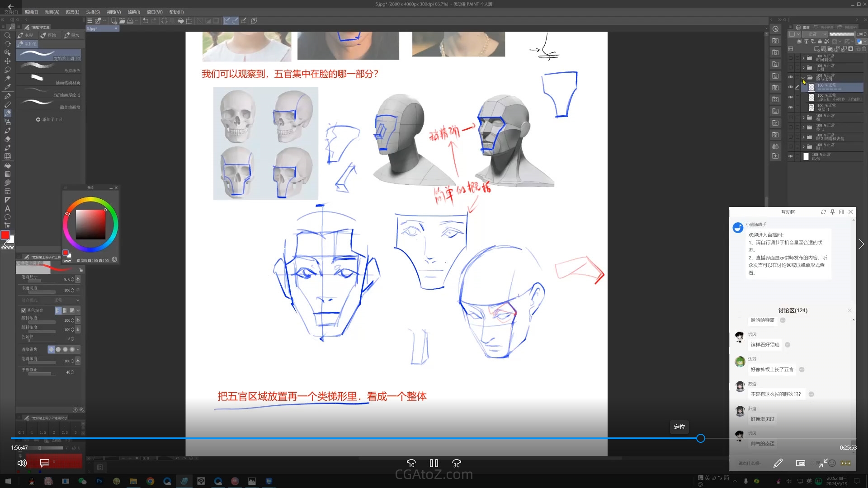Select the eraser tool

[7, 139]
